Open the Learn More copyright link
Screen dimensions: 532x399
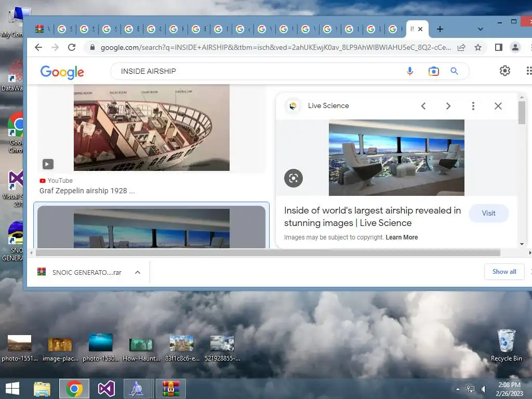402,237
